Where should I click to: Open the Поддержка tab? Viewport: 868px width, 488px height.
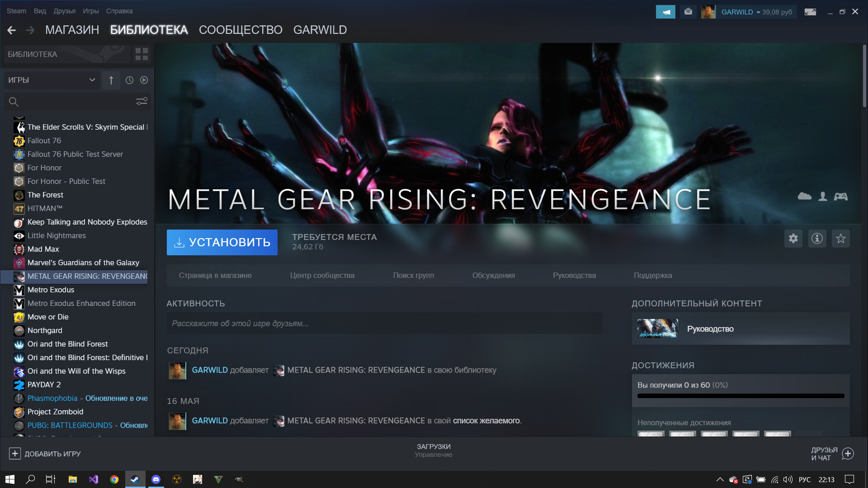tap(653, 275)
